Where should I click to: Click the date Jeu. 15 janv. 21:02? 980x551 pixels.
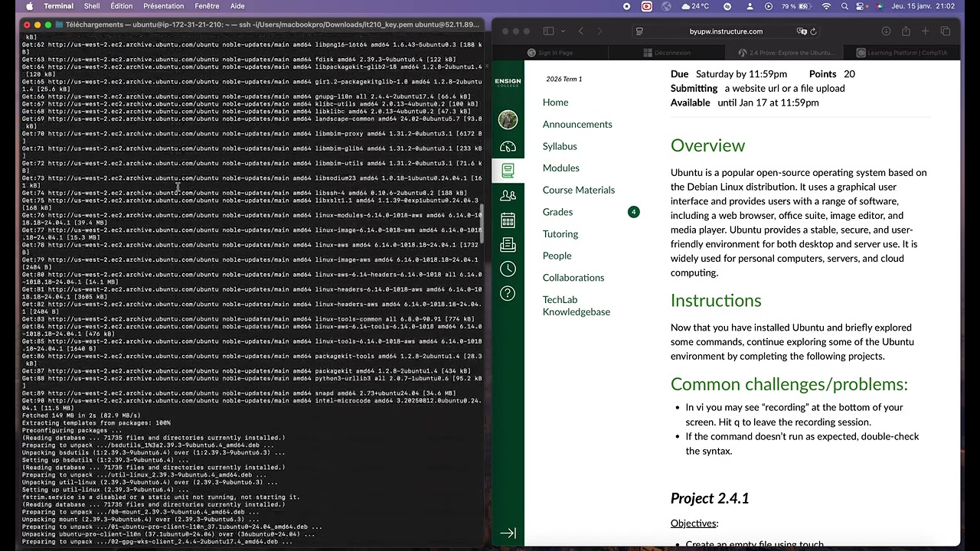922,6
